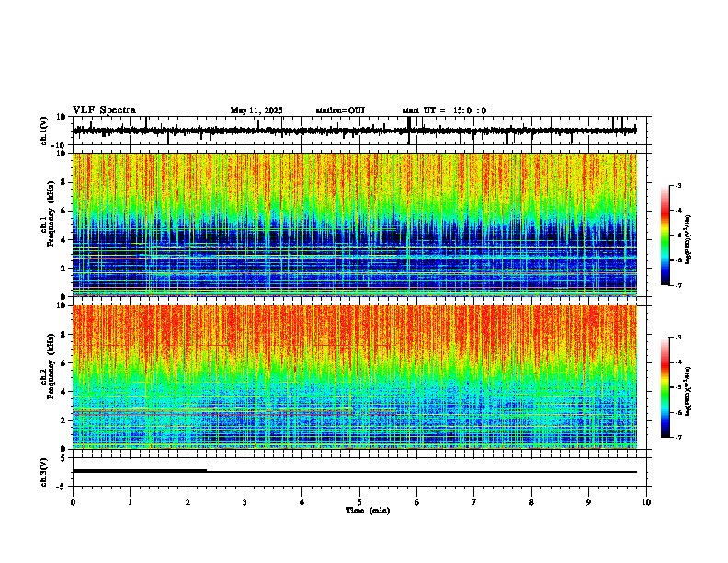Click the time axis tick label "7"
Viewport: 728px width, 563px height.
pos(474,502)
